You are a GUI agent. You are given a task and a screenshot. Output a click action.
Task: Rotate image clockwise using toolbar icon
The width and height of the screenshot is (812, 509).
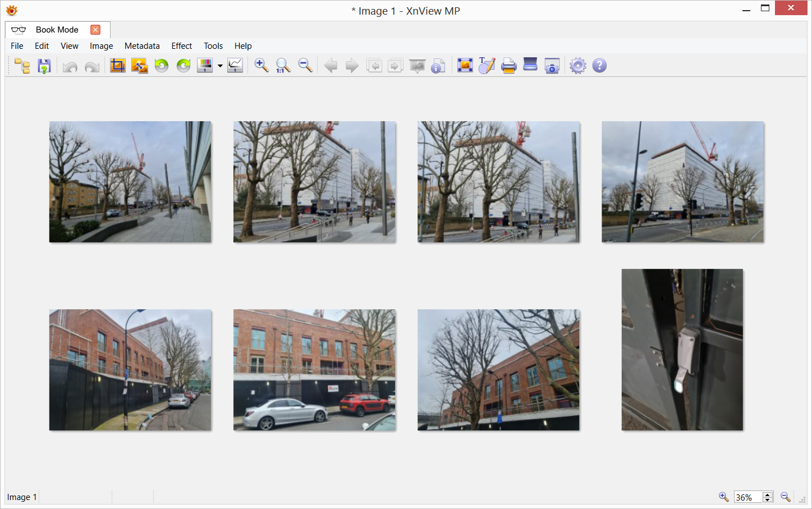tap(183, 66)
